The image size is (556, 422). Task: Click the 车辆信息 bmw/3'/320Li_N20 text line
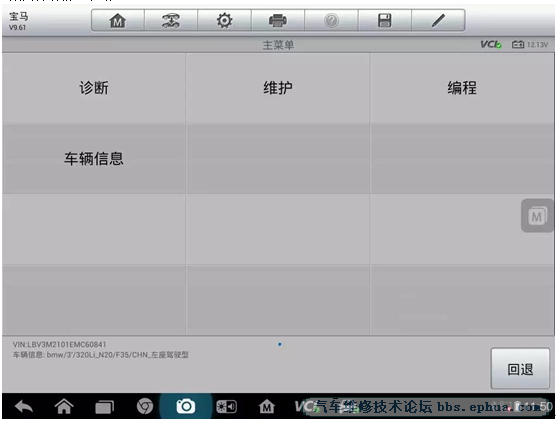[x=101, y=355]
